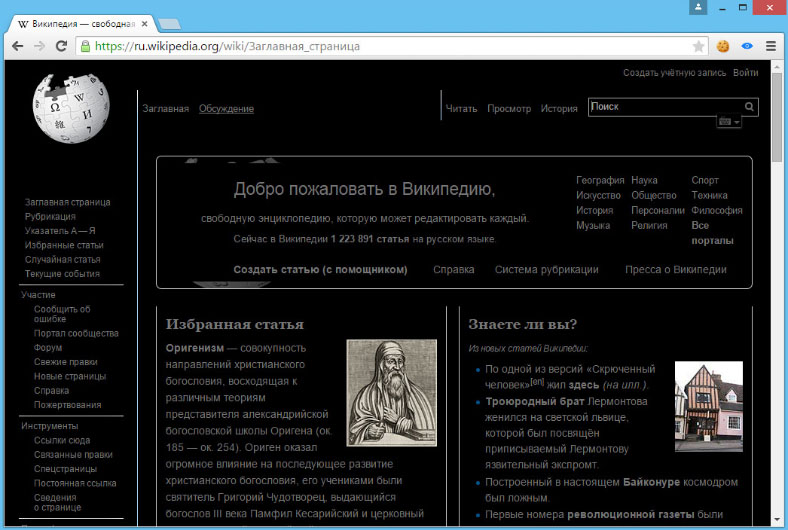
Task: Go back with the browser back arrow
Action: (x=17, y=46)
